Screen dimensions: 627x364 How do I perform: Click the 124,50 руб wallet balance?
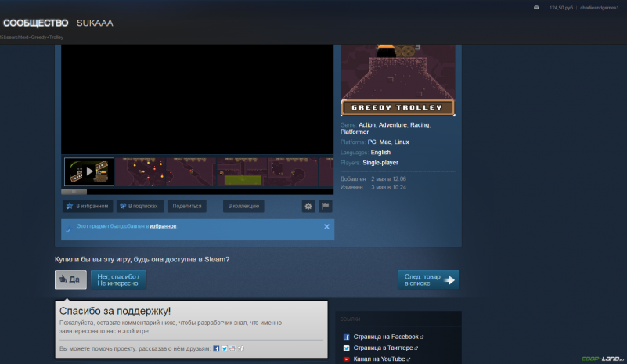pos(561,8)
